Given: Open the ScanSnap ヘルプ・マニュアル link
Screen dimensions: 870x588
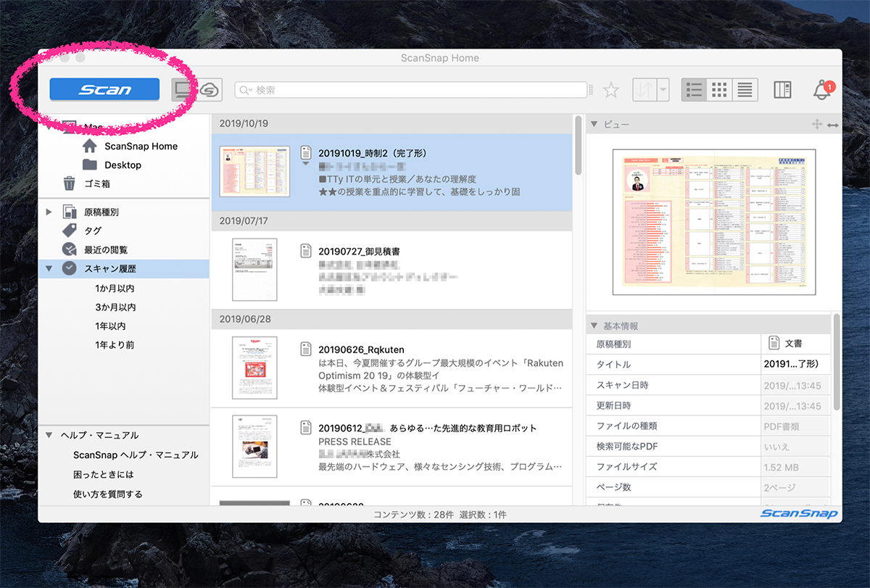Looking at the screenshot, I should [x=136, y=455].
